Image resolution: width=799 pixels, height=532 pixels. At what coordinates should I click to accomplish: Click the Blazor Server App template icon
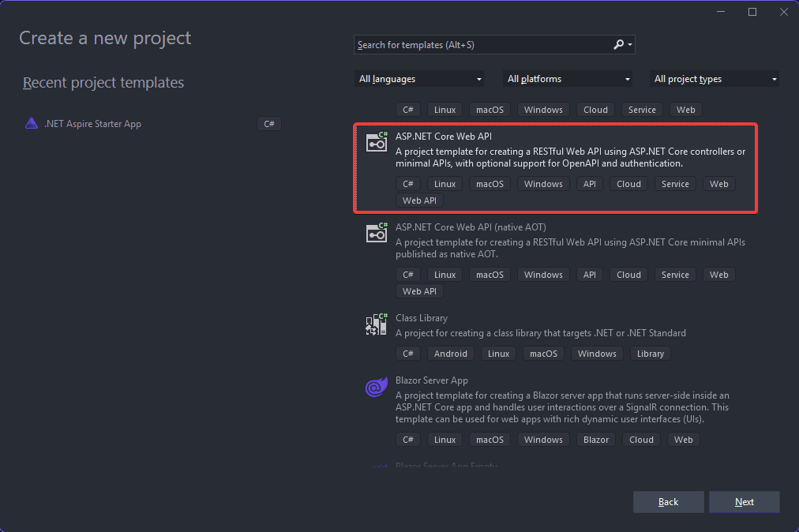pos(376,387)
